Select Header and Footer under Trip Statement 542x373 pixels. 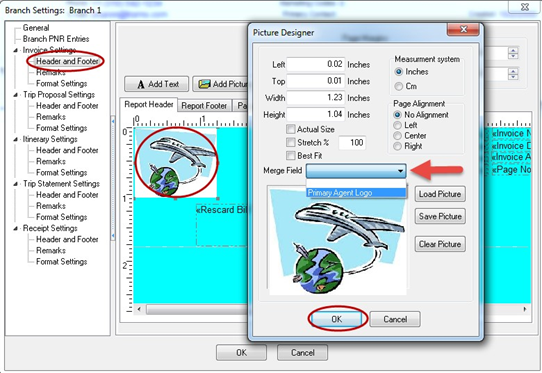67,195
